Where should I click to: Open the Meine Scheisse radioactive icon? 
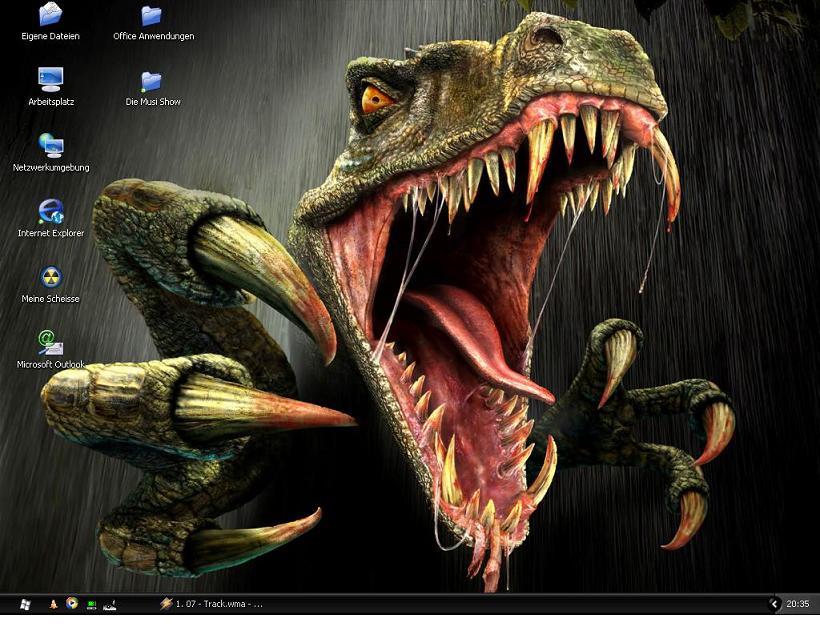pos(51,277)
